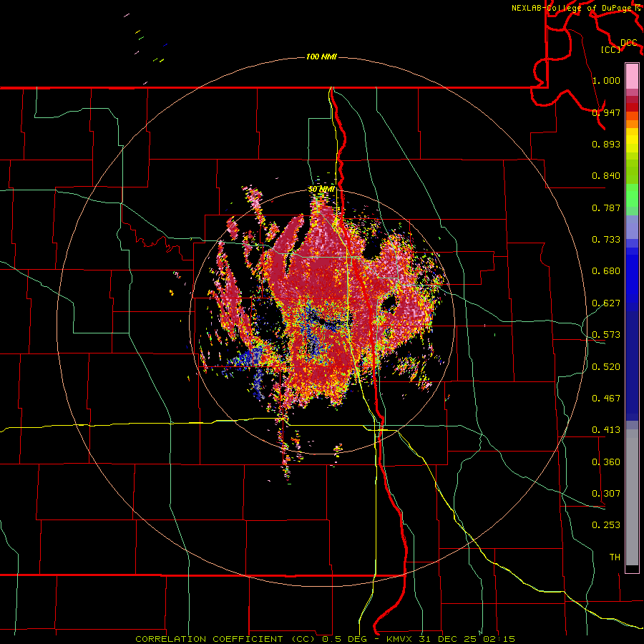Click the 100 NMI range ring label
This screenshot has height=644, width=644.
point(321,57)
